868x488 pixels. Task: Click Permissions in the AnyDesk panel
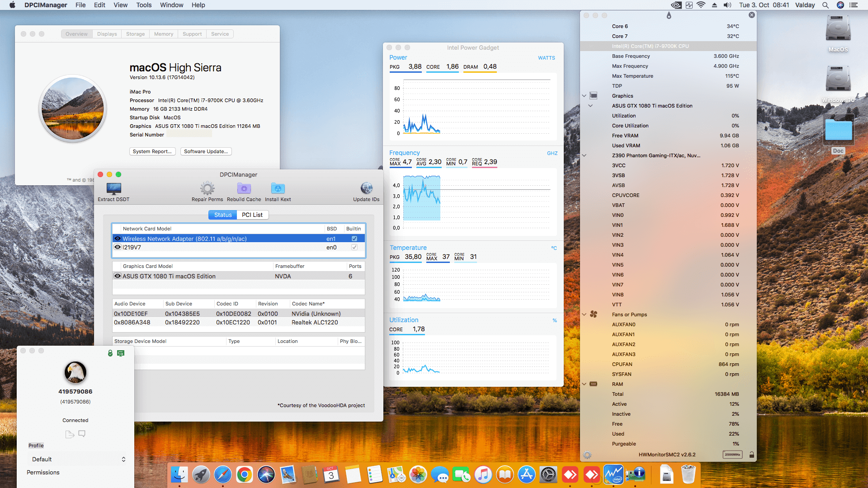[x=43, y=472]
